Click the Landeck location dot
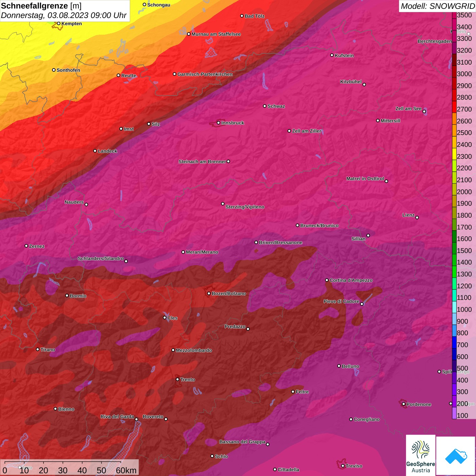The image size is (476, 476). (95, 151)
